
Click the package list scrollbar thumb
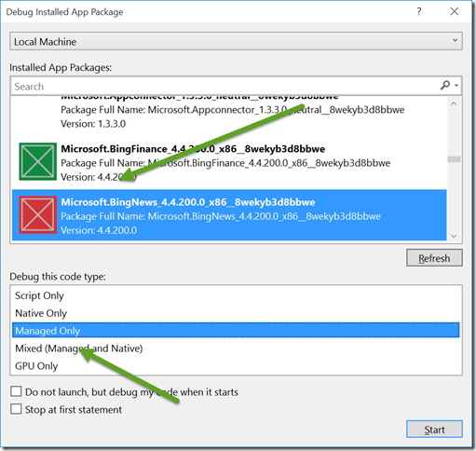point(454,159)
